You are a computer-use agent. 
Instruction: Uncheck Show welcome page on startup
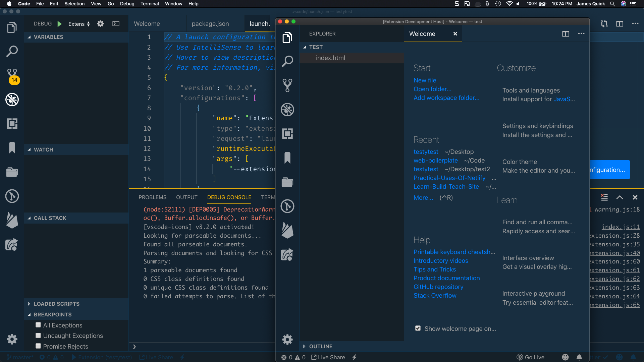tap(418, 328)
